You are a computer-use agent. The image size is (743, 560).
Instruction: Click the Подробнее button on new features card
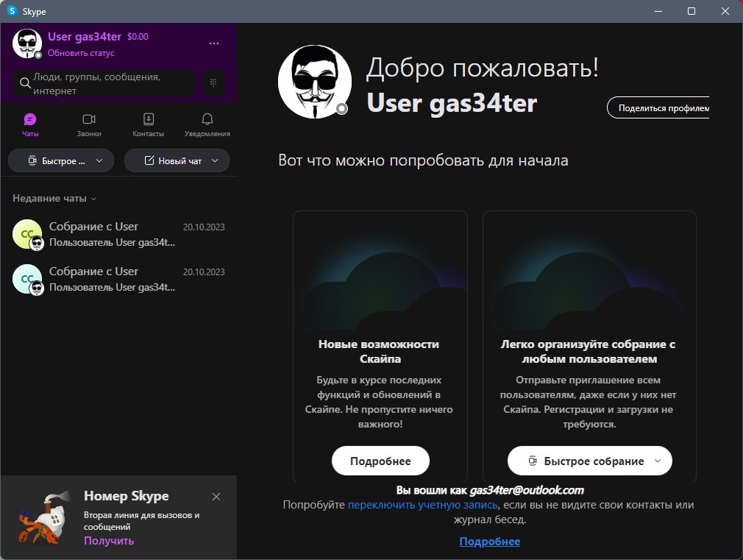point(380,461)
